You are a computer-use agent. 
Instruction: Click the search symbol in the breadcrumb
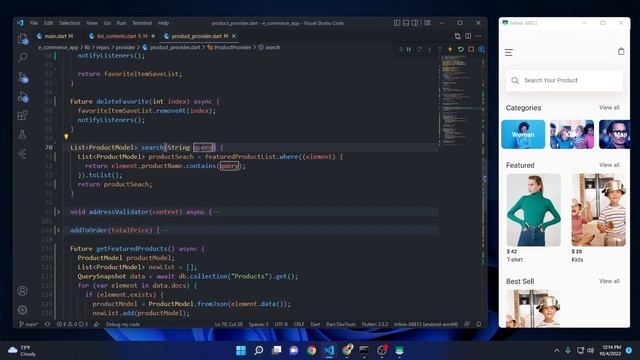[273, 47]
